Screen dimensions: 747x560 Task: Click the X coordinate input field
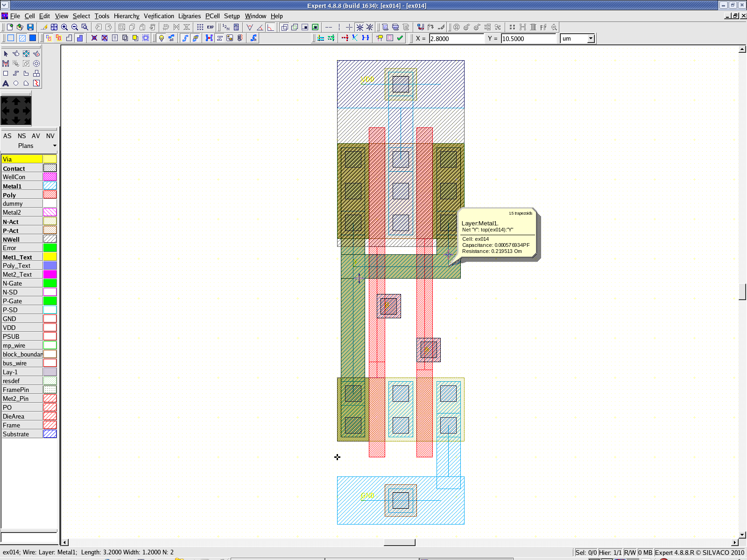(x=456, y=39)
